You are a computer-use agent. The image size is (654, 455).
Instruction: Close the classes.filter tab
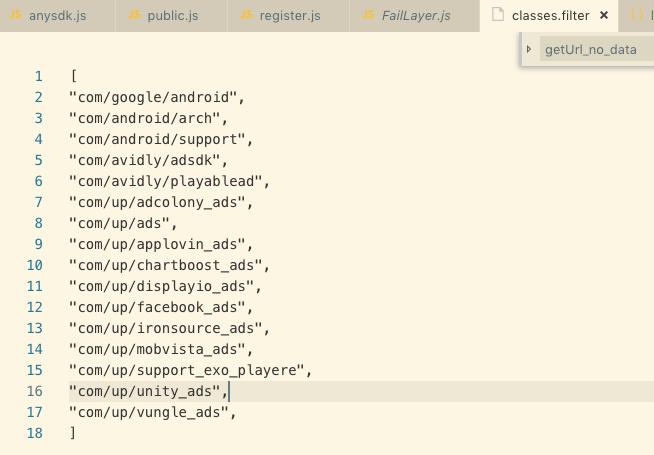[x=604, y=16]
